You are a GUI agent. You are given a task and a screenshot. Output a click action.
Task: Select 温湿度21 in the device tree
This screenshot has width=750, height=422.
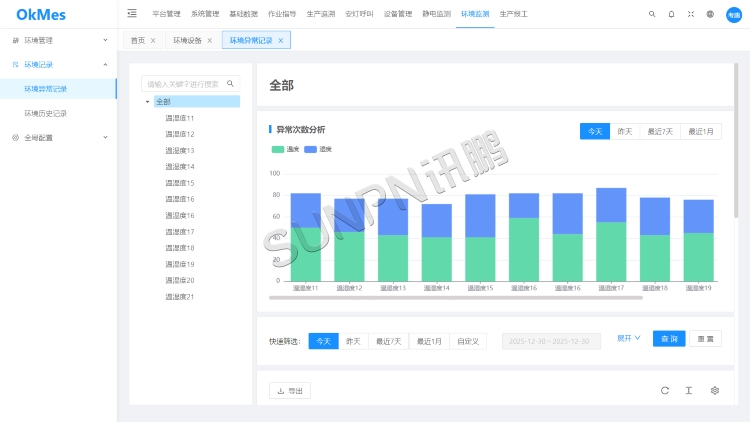click(x=180, y=297)
